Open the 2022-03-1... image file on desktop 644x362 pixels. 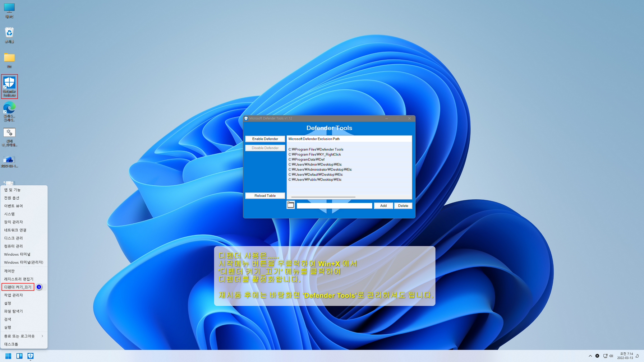pyautogui.click(x=9, y=162)
